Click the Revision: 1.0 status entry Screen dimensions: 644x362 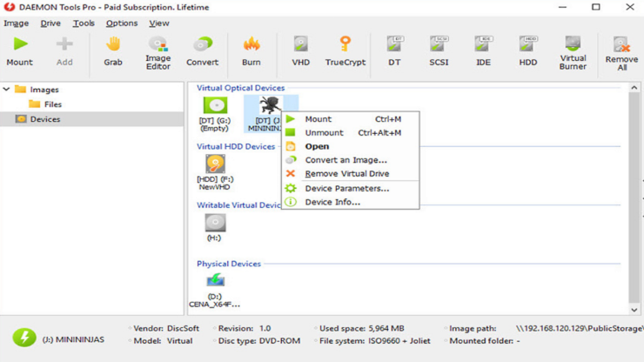242,328
